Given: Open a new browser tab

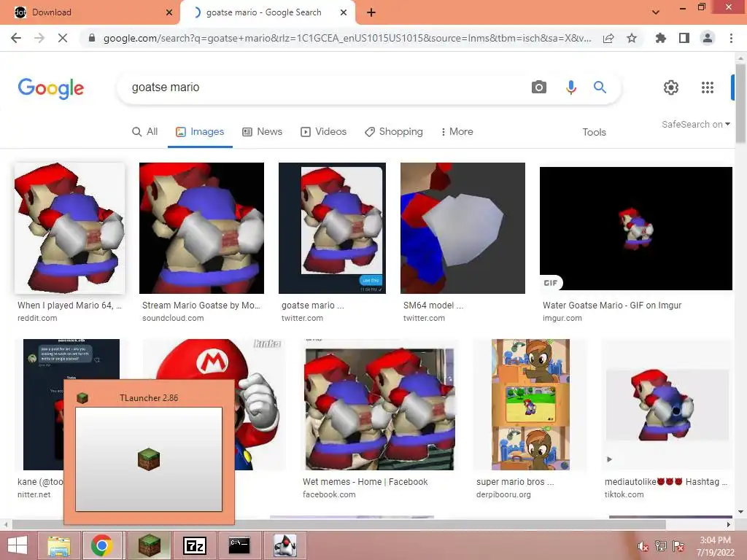Looking at the screenshot, I should click(x=371, y=13).
